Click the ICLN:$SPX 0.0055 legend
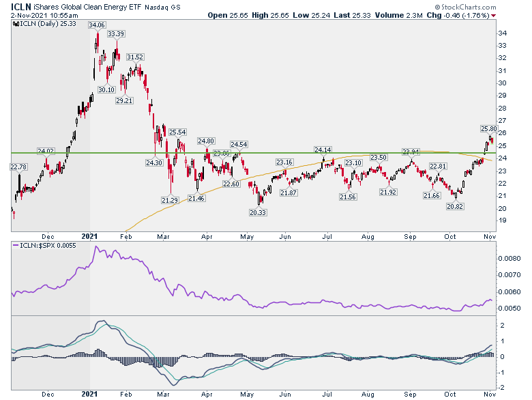Viewport: 532px width, 400px height. (44, 245)
